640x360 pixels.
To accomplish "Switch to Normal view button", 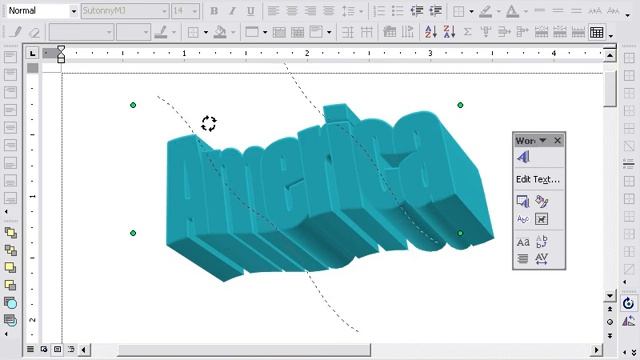I will point(30,349).
